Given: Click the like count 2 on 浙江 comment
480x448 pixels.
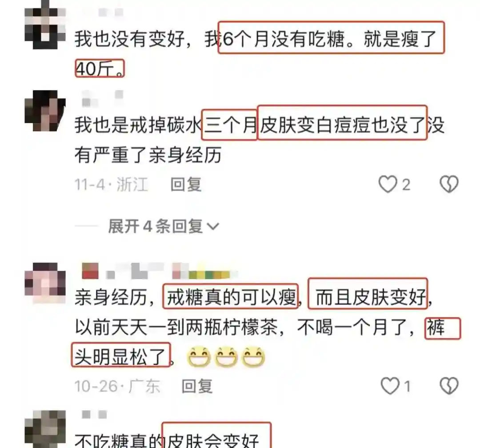Looking at the screenshot, I should coord(406,184).
